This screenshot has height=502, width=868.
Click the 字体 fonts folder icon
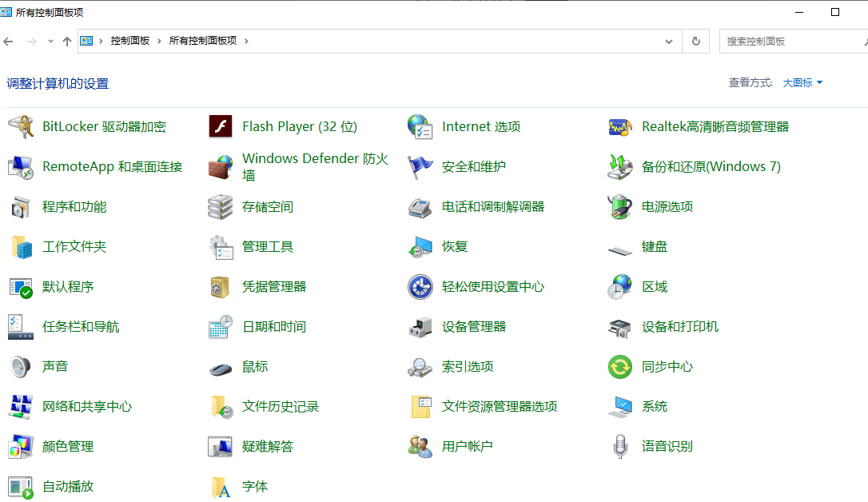pos(221,487)
